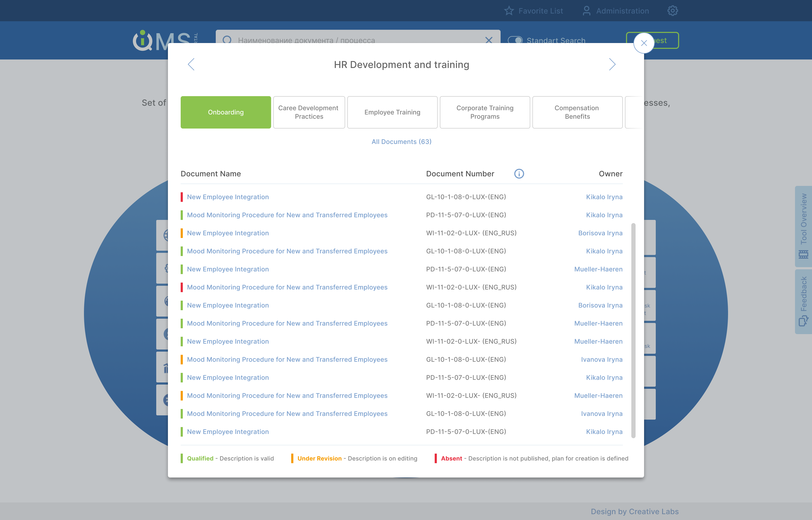
Task: Click the Administration user icon
Action: click(586, 11)
